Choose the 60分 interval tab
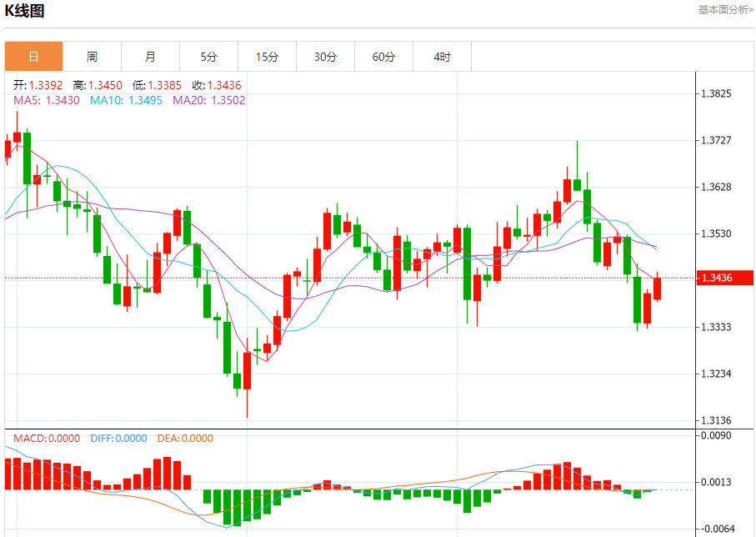This screenshot has height=537, width=756. coord(383,57)
